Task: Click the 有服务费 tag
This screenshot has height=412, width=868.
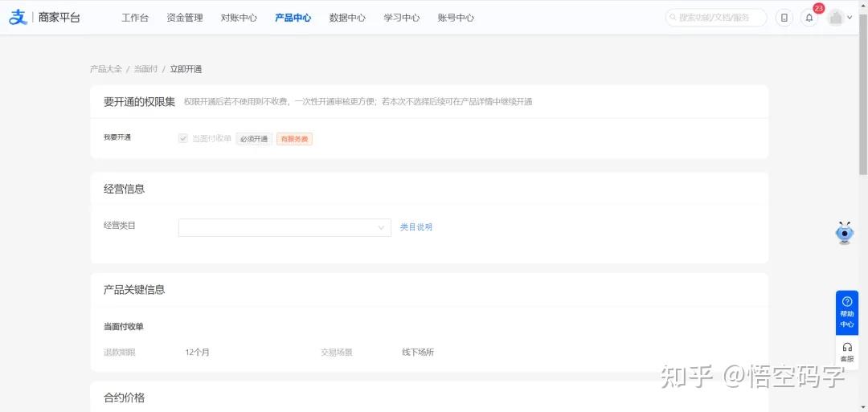Action: [294, 140]
